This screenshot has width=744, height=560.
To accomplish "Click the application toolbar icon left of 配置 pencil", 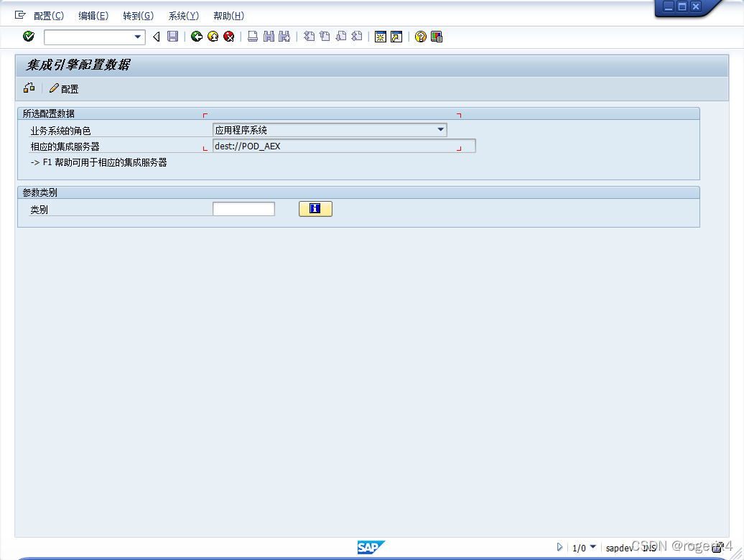I will (29, 88).
